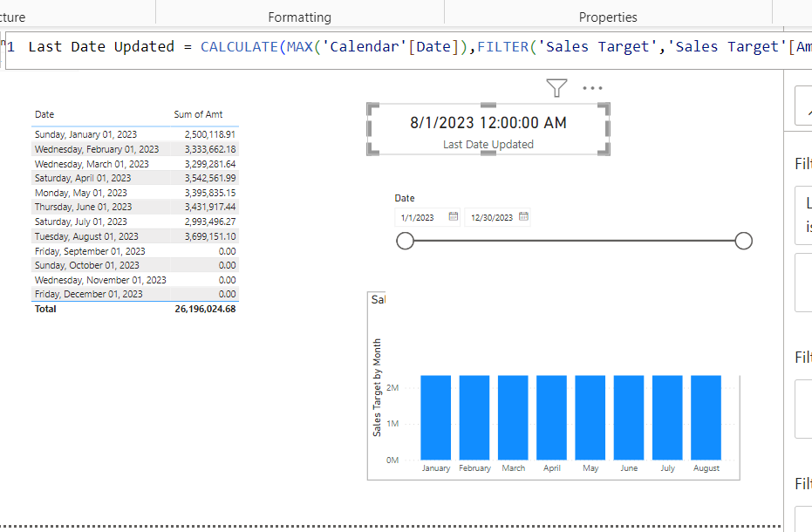
Task: Open the end date calendar picker
Action: pos(523,216)
